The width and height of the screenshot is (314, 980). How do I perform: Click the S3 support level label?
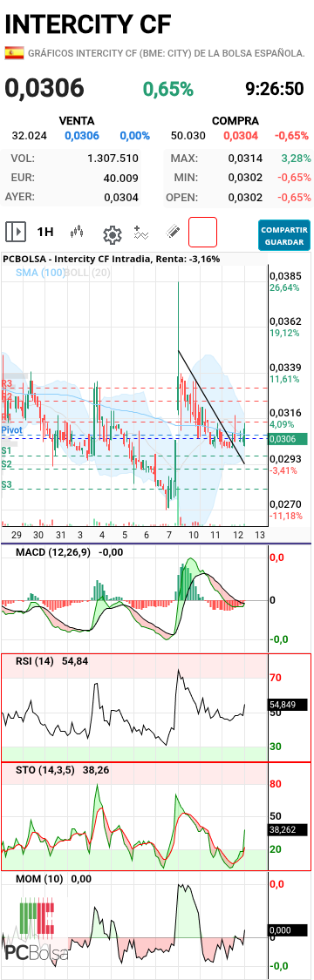pyautogui.click(x=7, y=484)
